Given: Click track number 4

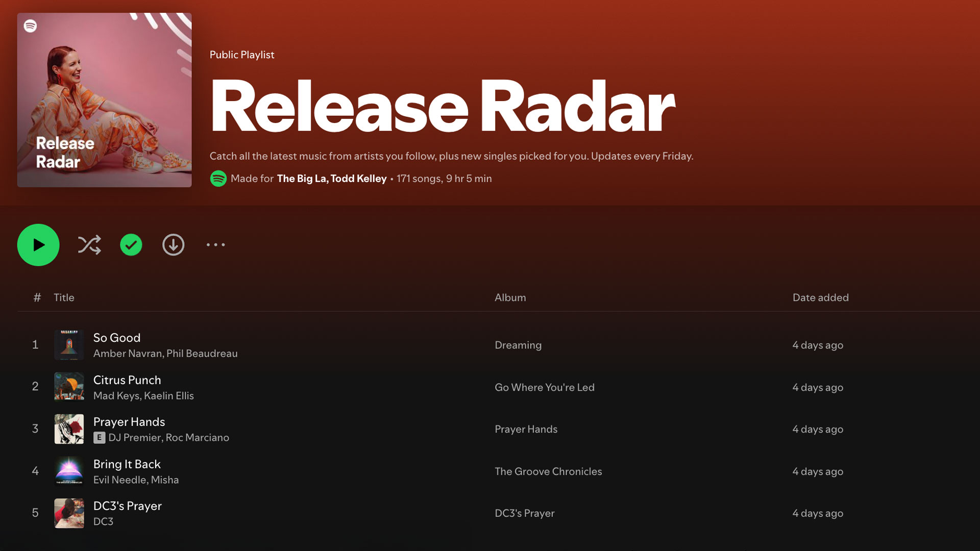Looking at the screenshot, I should click(x=35, y=471).
